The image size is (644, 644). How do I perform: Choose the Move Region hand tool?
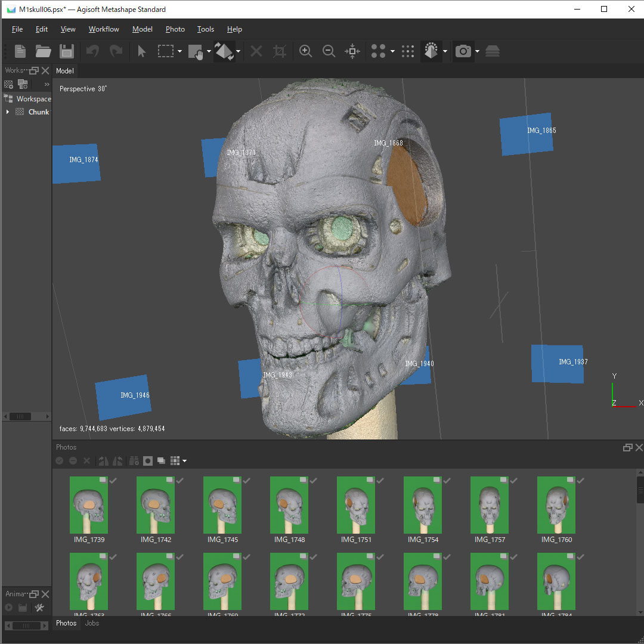point(196,52)
